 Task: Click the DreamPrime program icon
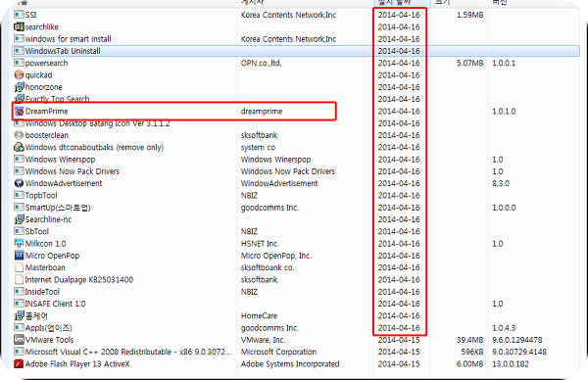click(x=19, y=111)
